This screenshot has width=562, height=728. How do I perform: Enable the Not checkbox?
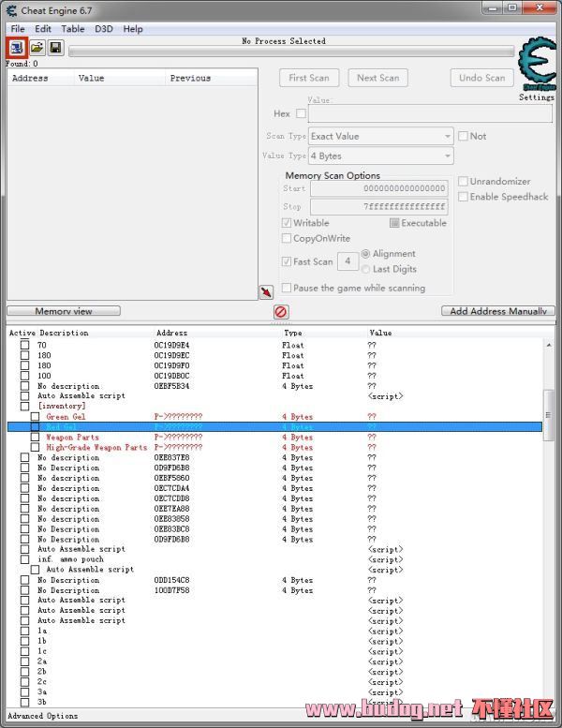point(463,136)
